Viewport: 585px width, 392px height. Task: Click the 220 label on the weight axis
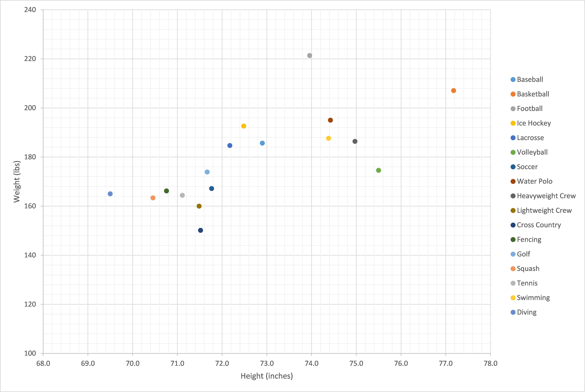(30, 59)
